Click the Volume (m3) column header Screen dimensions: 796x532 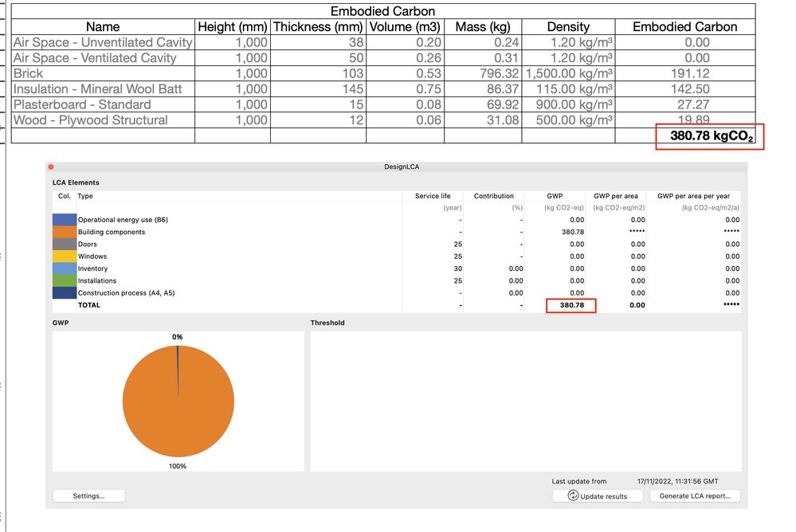(x=405, y=27)
